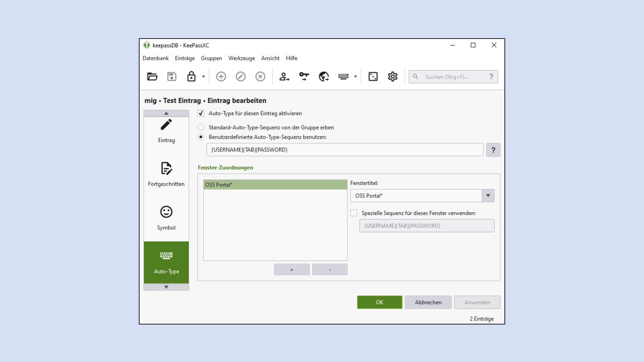Copy the username with the person icon
This screenshot has height=362, width=644.
284,76
